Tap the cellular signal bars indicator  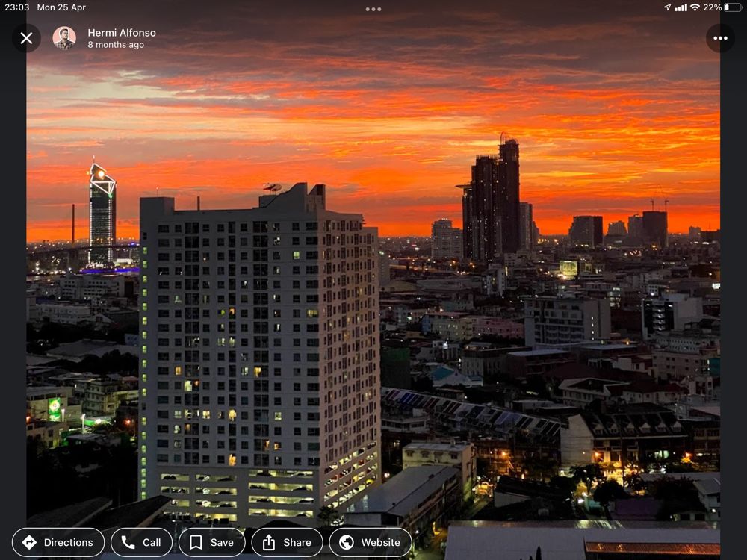(681, 7)
